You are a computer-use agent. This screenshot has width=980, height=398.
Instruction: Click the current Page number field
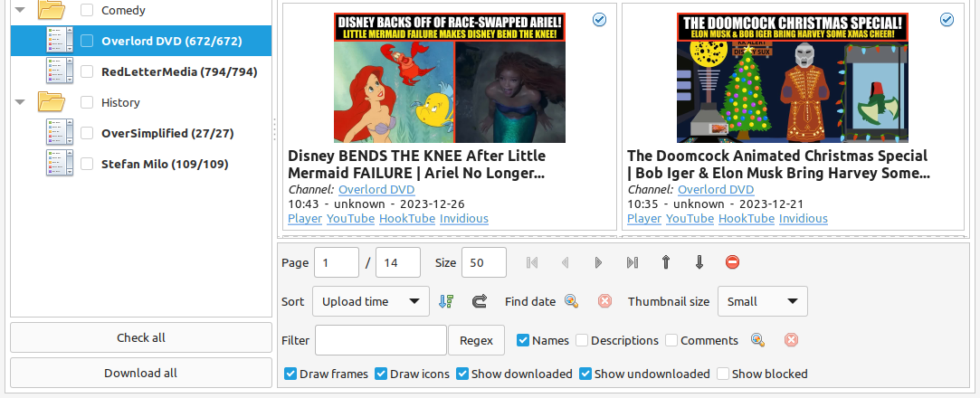pos(337,262)
